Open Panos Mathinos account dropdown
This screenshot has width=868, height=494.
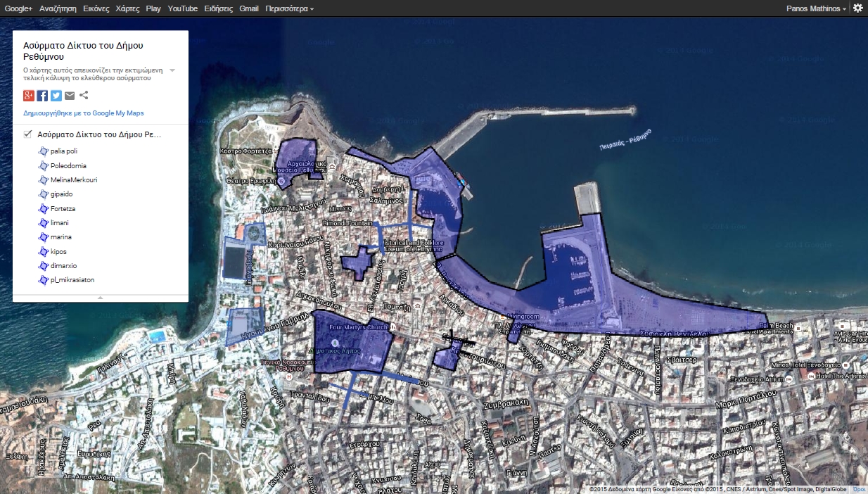816,8
